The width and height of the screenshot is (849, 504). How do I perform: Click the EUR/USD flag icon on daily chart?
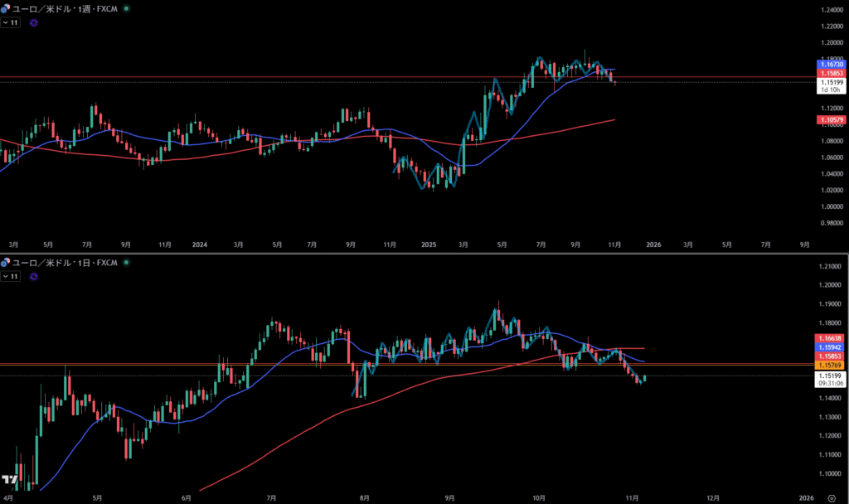click(x=7, y=263)
